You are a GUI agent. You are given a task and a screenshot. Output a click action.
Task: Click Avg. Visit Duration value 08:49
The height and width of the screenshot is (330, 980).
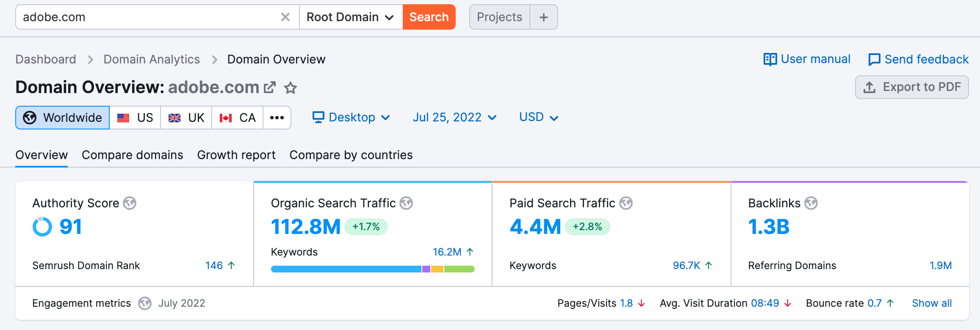pos(765,303)
